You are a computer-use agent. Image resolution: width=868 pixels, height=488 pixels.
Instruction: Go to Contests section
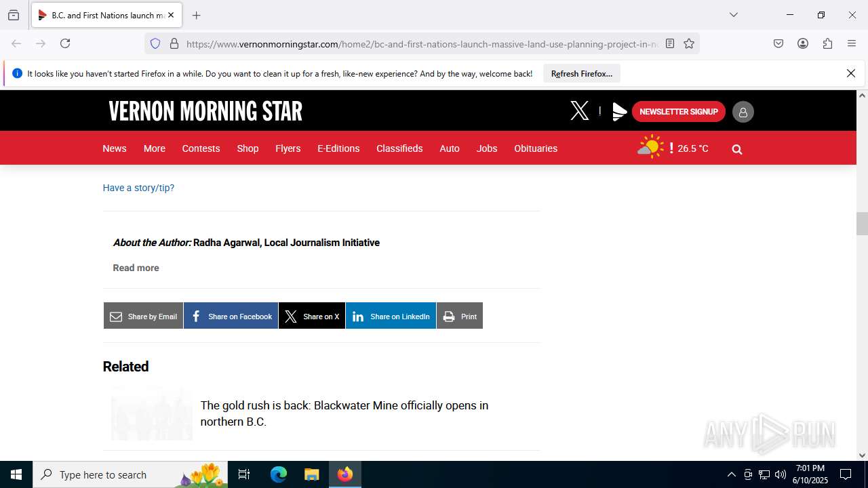point(201,148)
